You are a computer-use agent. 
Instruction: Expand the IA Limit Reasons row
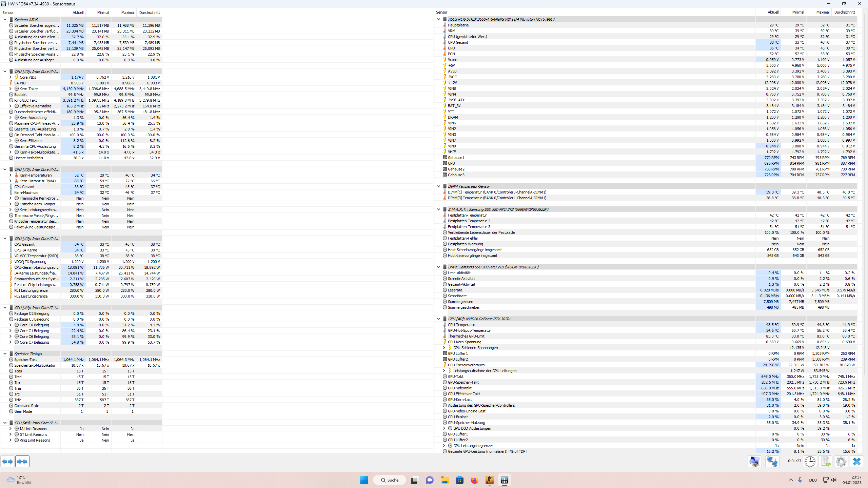10,429
